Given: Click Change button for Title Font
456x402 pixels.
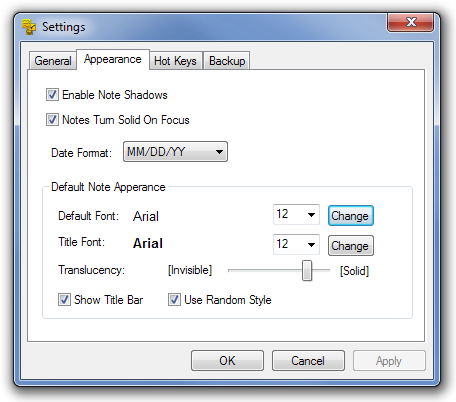Looking at the screenshot, I should (x=351, y=246).
